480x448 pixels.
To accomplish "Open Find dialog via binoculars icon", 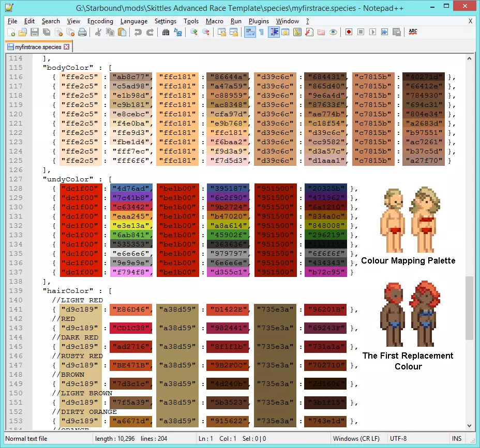I will pos(166,32).
